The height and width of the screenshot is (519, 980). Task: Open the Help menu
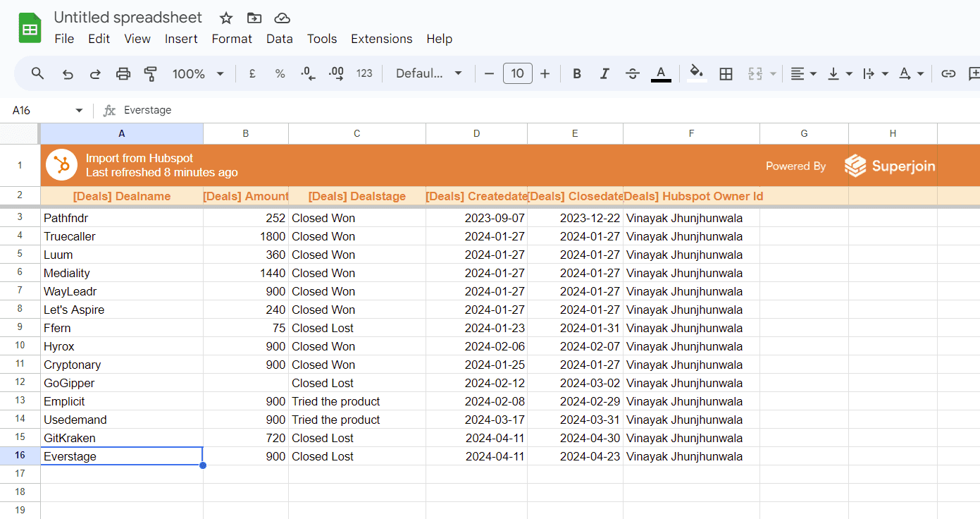coord(439,39)
